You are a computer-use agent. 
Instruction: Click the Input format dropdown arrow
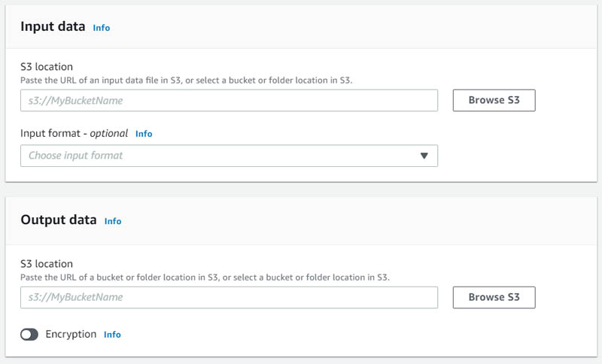424,156
